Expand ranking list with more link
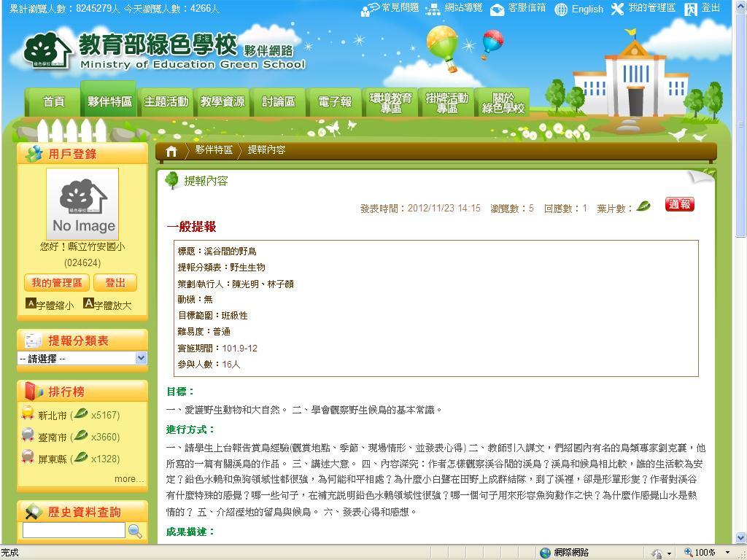This screenshot has width=747, height=560. click(x=129, y=479)
